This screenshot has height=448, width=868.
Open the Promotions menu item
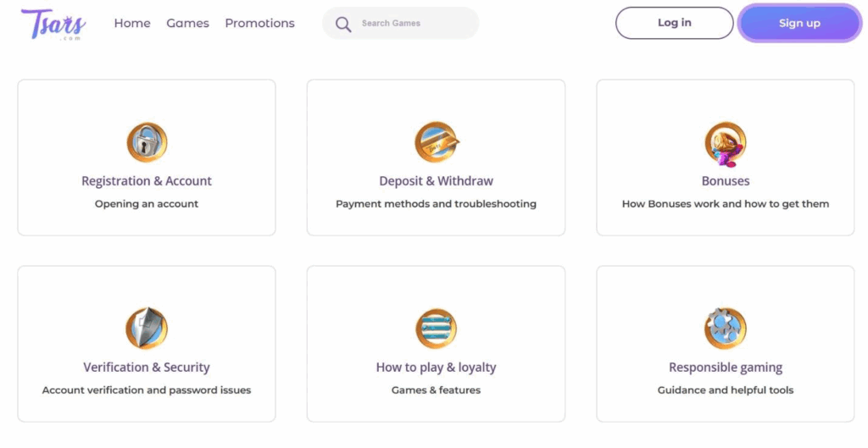(259, 24)
